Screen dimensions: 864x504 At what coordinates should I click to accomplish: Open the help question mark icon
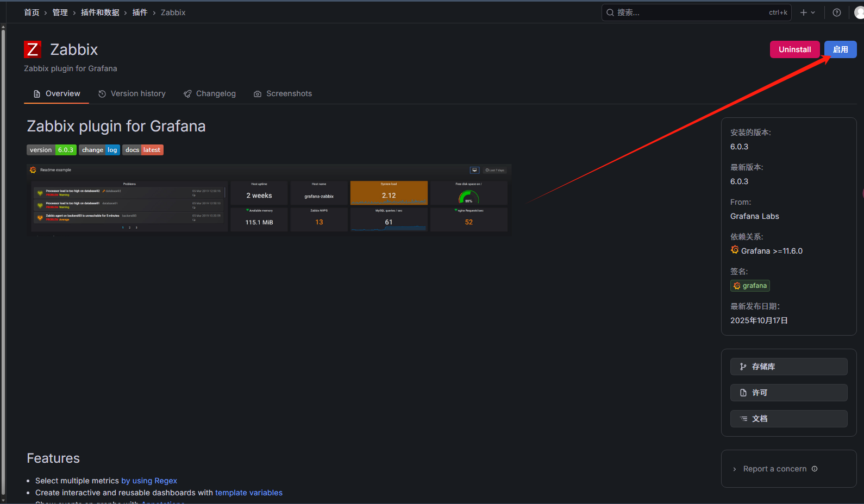coord(837,12)
